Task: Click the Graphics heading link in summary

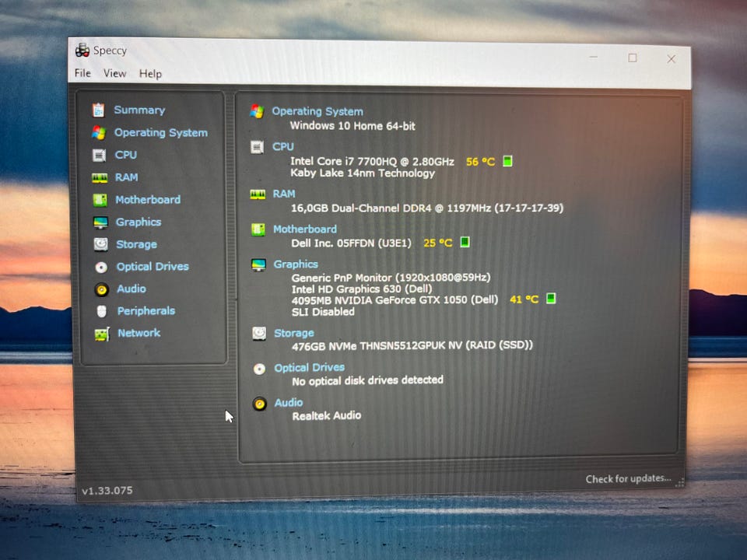Action: (x=296, y=264)
